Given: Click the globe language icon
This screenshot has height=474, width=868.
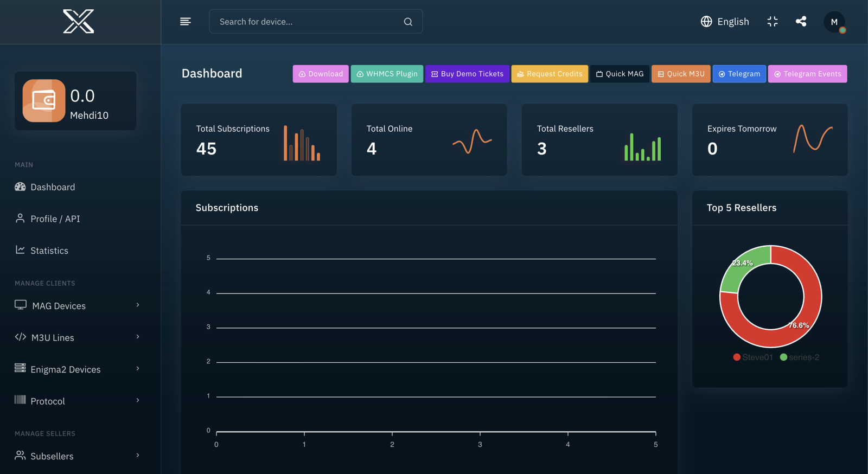Looking at the screenshot, I should (706, 22).
